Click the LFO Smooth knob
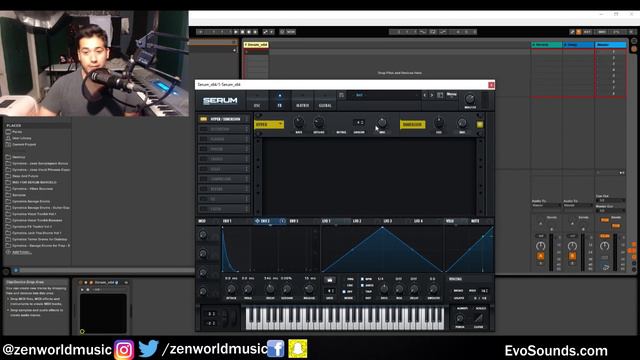The height and width of the screenshot is (360, 640). tap(433, 289)
